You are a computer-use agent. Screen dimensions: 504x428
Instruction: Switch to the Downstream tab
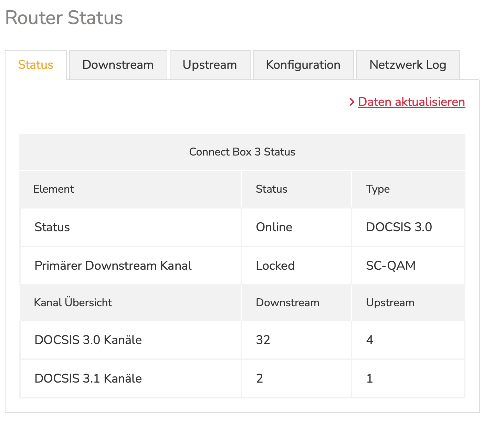pyautogui.click(x=118, y=65)
